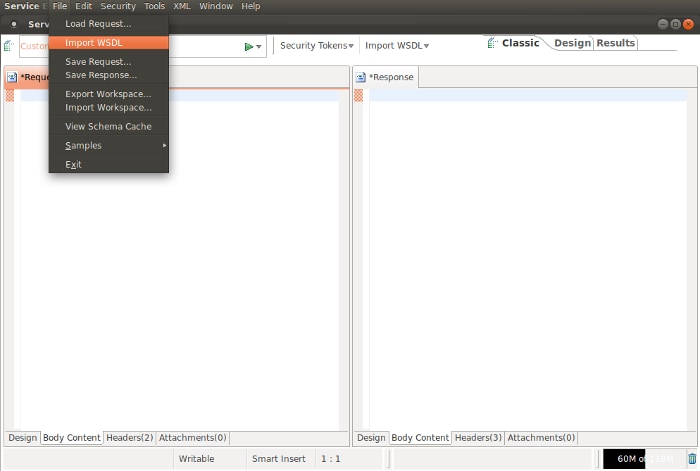Choose Load Request... from the File menu
700x471 pixels.
pyautogui.click(x=108, y=24)
